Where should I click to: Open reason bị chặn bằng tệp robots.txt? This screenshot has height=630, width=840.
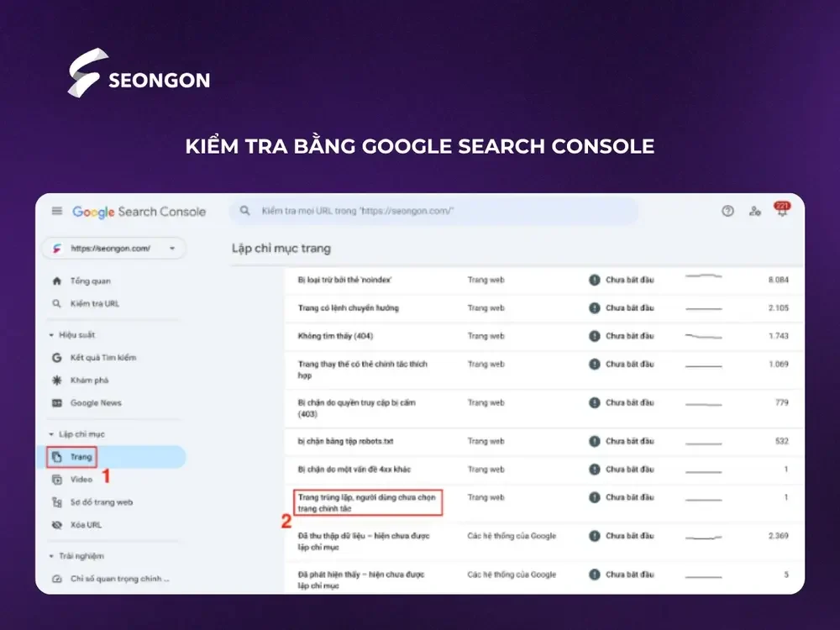tap(345, 442)
